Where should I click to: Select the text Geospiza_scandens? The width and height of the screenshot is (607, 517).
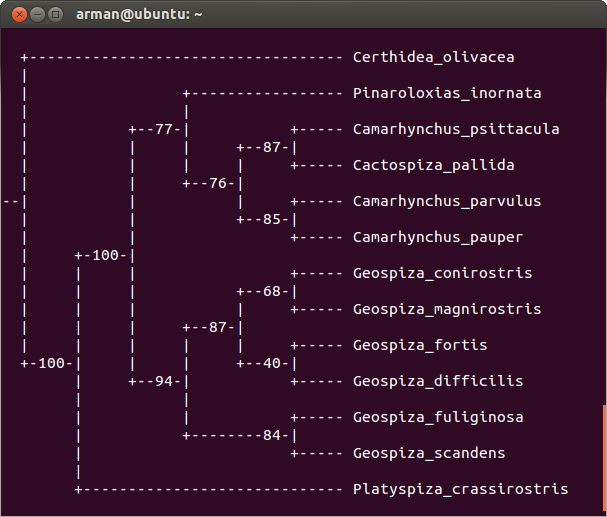[x=429, y=453]
